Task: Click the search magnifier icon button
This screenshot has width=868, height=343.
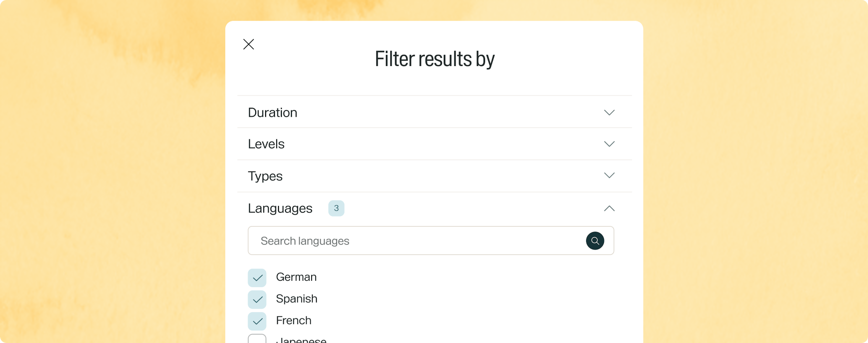Action: point(595,241)
